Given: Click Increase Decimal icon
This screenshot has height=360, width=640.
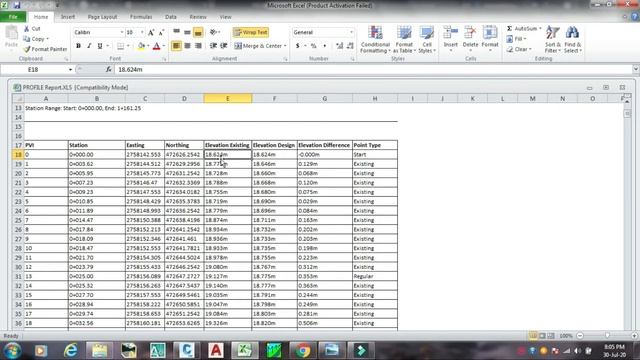Looking at the screenshot, I should [340, 46].
